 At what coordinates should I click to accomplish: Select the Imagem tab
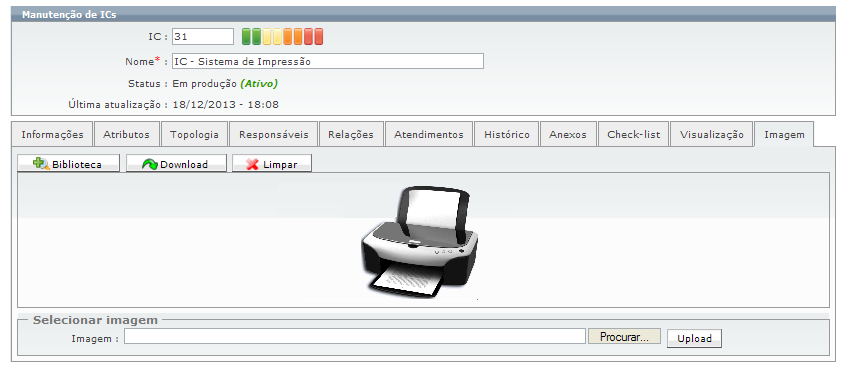[x=784, y=134]
